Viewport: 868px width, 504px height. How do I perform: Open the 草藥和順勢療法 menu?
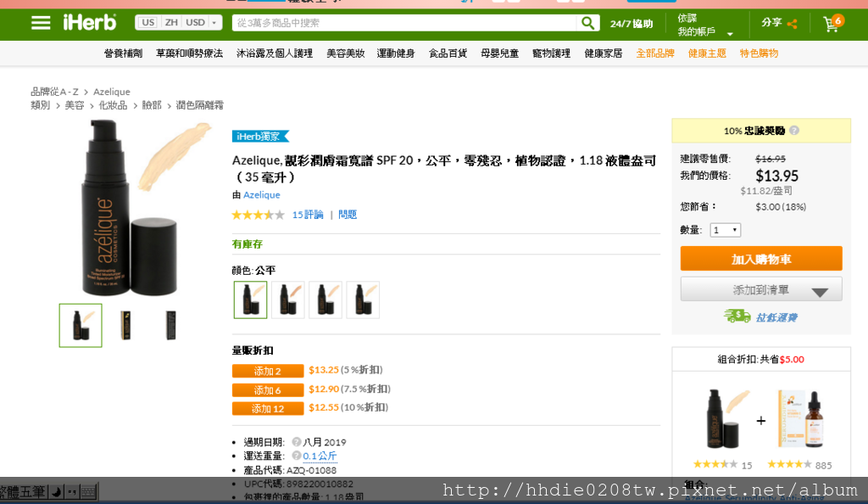(x=189, y=53)
